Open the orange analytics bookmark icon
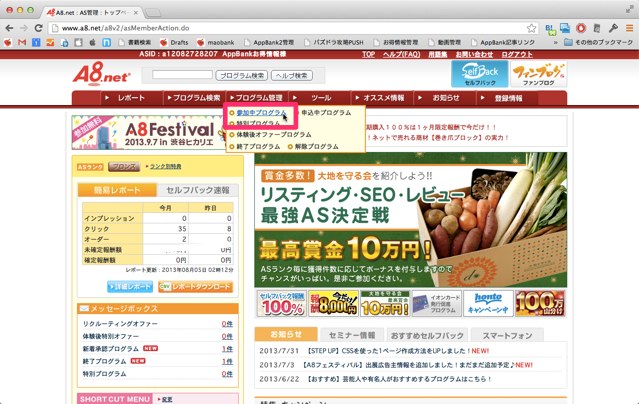Image resolution: width=639 pixels, height=404 pixels. click(x=50, y=42)
